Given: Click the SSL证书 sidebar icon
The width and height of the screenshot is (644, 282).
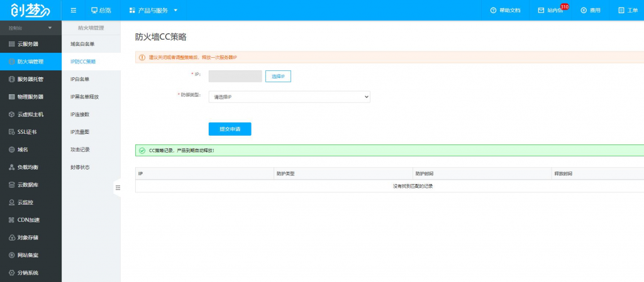Looking at the screenshot, I should click(11, 132).
